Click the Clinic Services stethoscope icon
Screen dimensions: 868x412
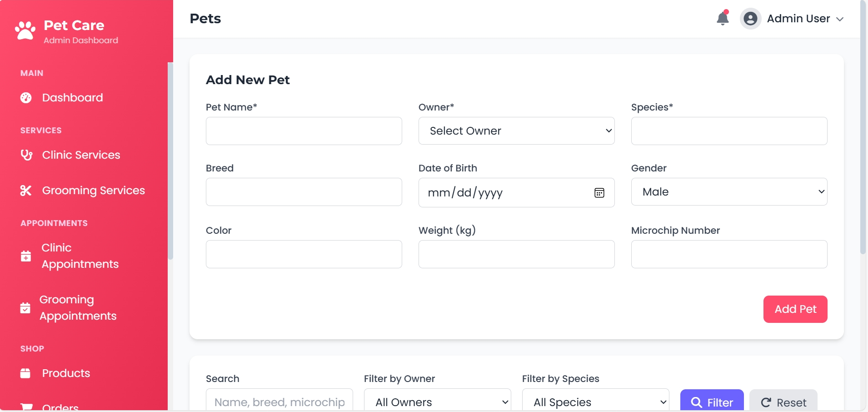click(x=26, y=155)
